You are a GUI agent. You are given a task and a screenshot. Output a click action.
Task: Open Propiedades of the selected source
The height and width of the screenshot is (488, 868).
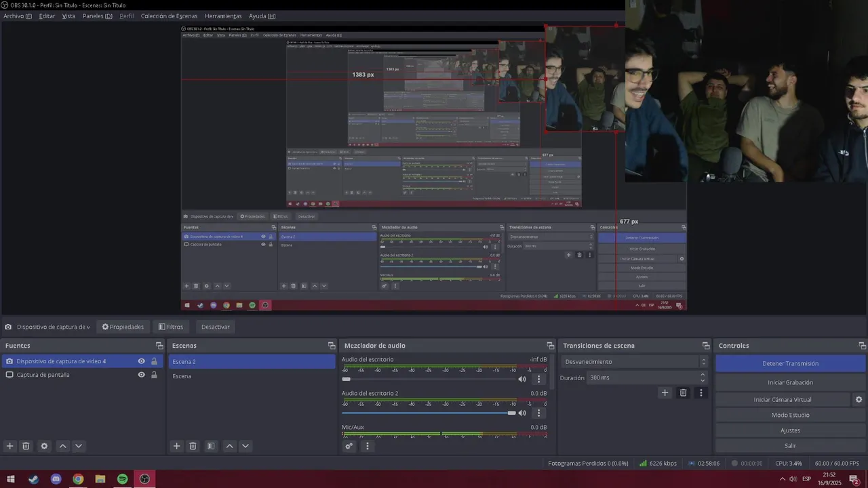123,327
